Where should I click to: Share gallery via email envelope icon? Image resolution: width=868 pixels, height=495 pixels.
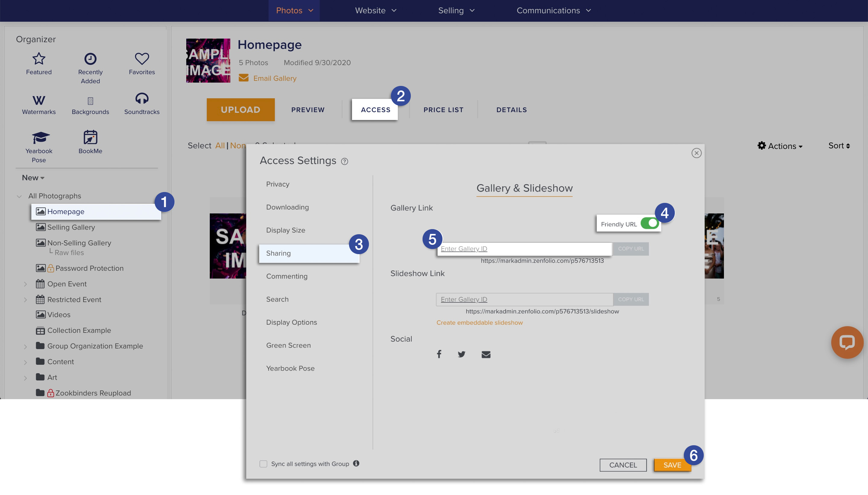pos(486,355)
